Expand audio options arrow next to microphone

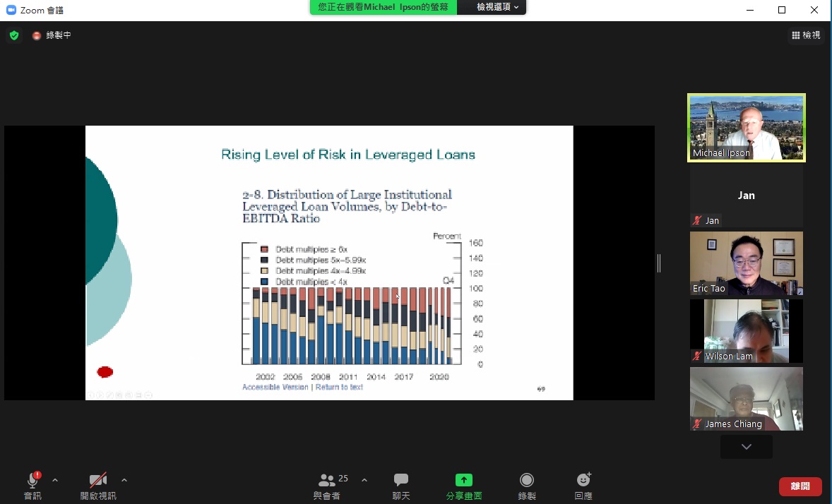point(55,481)
